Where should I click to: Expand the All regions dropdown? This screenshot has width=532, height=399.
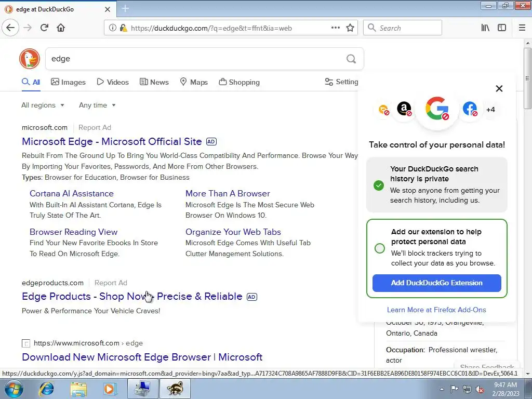click(43, 105)
